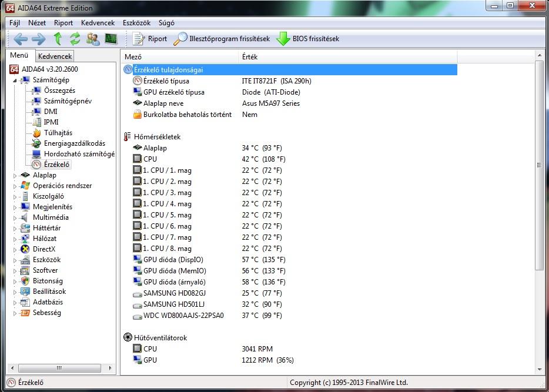The width and height of the screenshot is (549, 392).
Task: Switch to the Kedvencek tab in sidebar
Action: coord(55,56)
